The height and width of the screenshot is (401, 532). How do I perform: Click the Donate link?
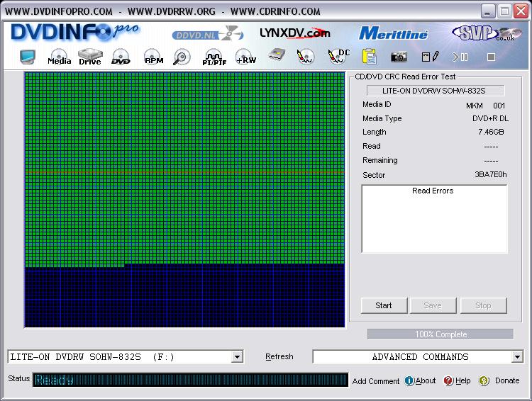(x=507, y=380)
